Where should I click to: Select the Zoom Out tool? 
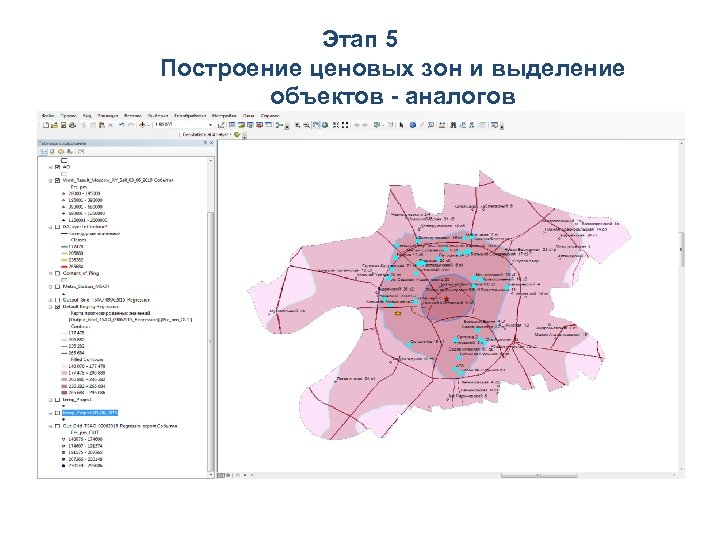(x=306, y=125)
